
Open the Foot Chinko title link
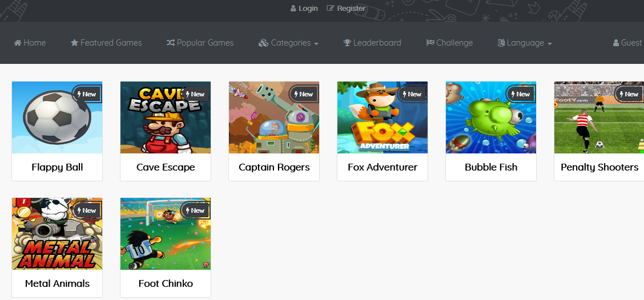tap(166, 283)
